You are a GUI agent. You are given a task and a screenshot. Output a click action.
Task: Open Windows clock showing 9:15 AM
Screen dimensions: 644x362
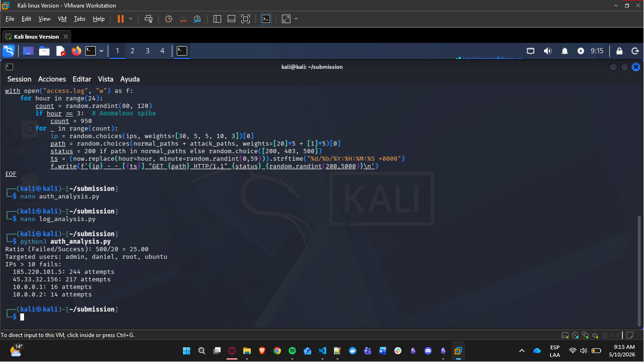pos(624,351)
